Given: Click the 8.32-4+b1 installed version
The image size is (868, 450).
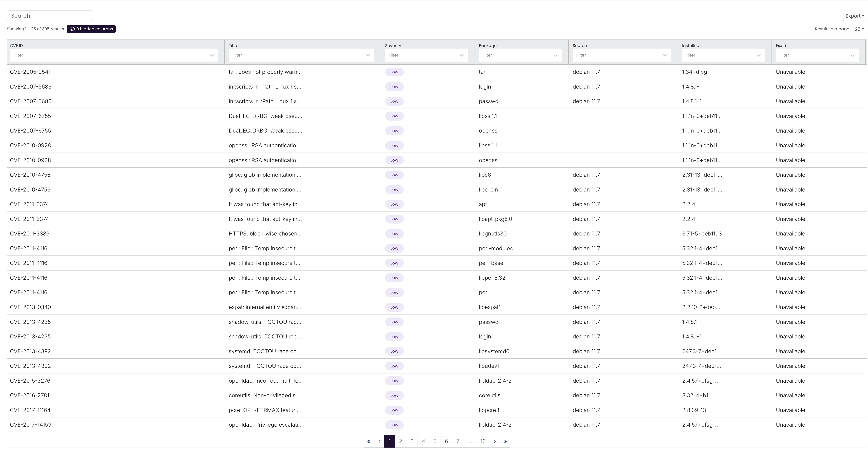Looking at the screenshot, I should point(695,395).
